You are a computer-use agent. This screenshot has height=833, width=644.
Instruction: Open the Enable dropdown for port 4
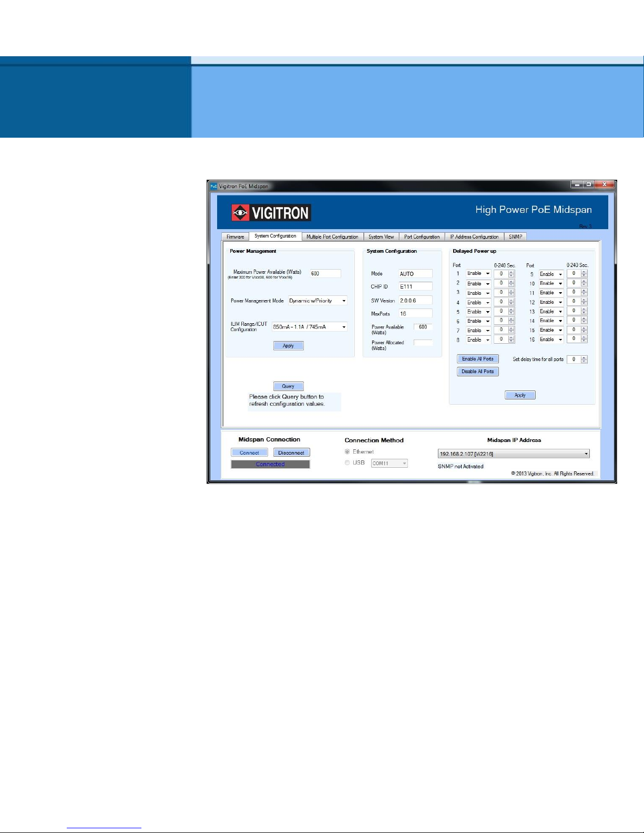(478, 303)
